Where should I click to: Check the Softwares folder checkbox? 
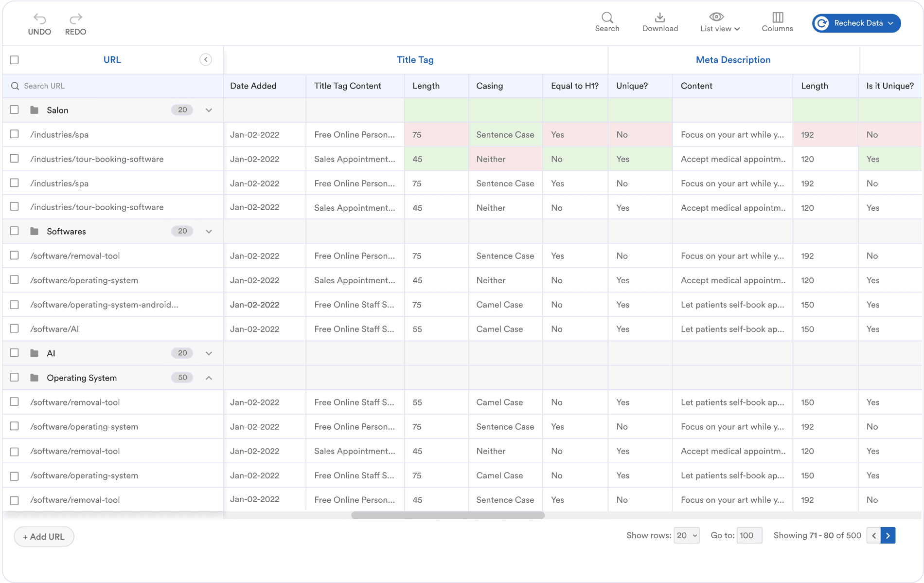pos(15,231)
